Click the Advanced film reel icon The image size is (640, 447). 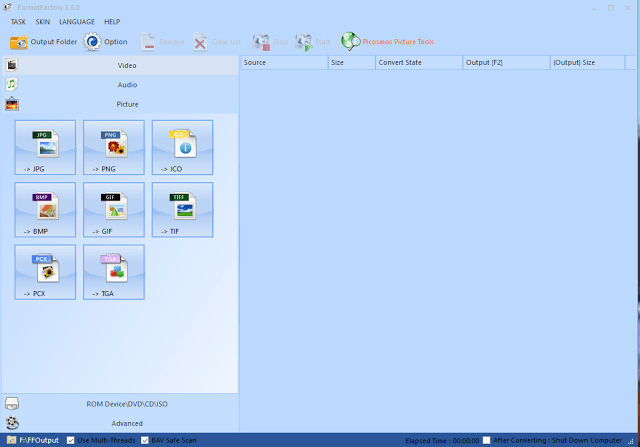pyautogui.click(x=12, y=423)
